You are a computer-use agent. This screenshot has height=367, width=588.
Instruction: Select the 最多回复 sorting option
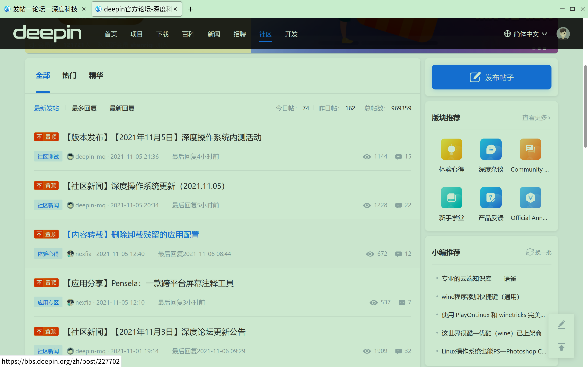84,108
